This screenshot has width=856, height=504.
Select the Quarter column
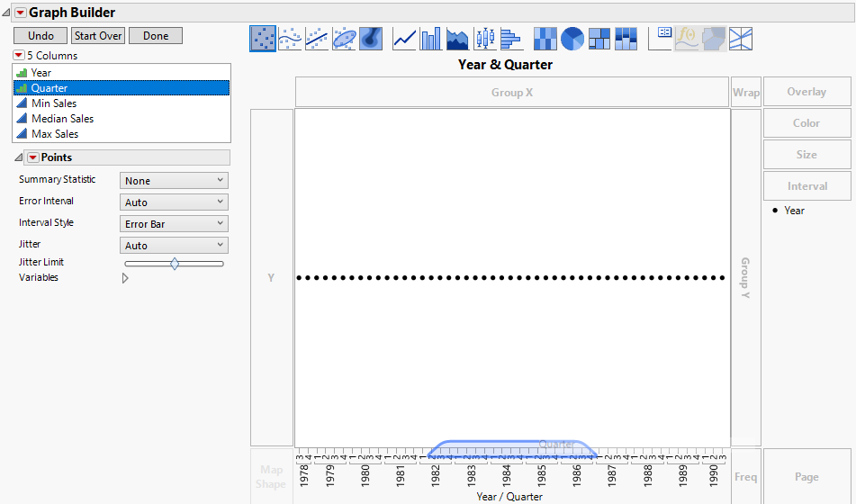tap(122, 88)
